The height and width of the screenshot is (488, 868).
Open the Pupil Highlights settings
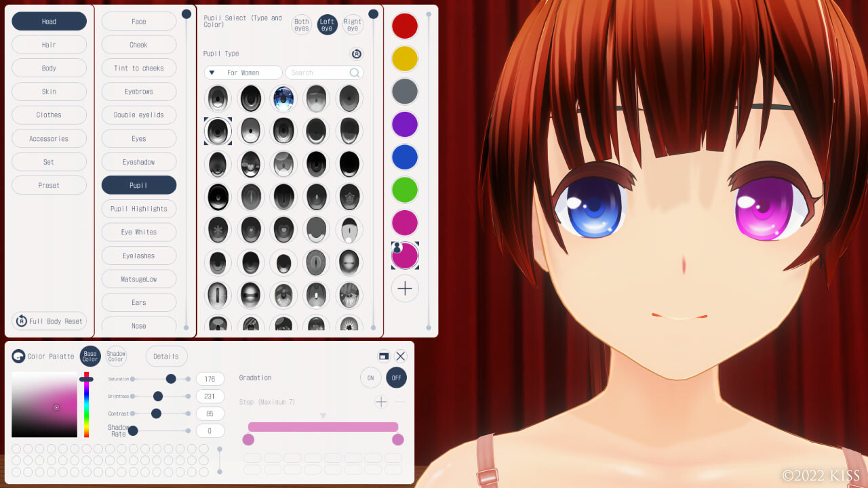point(138,208)
